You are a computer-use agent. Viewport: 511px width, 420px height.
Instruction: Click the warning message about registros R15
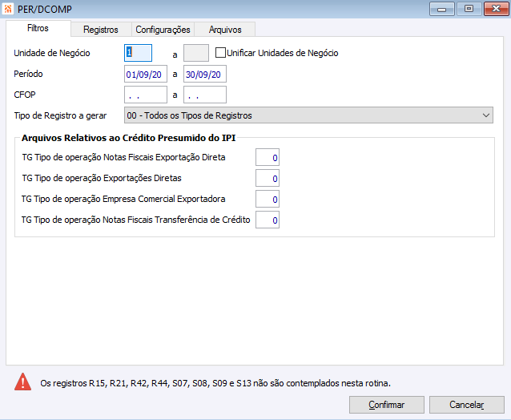[x=215, y=383]
